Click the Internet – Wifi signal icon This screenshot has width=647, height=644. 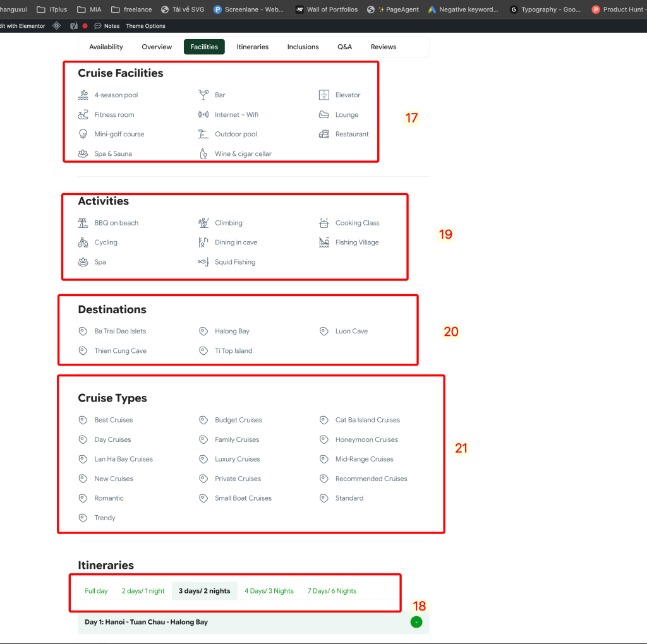tap(203, 115)
